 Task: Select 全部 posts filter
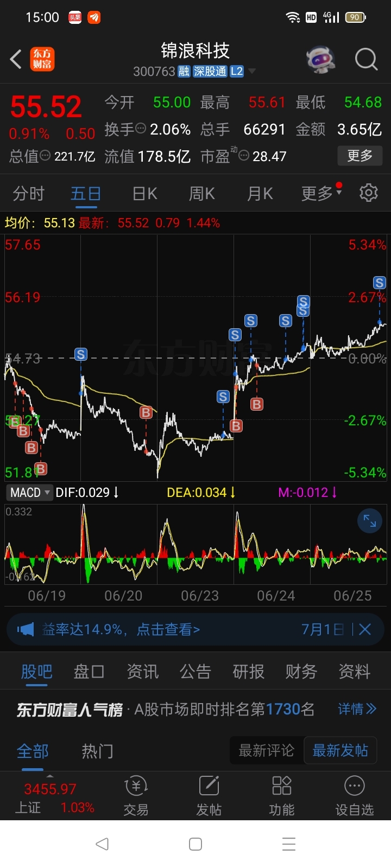33,751
